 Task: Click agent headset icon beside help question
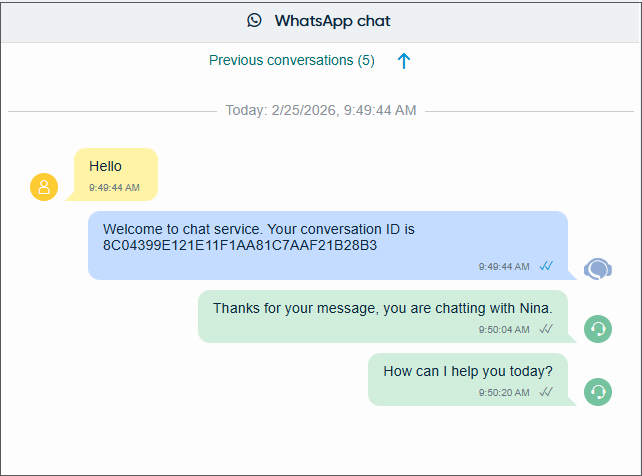coord(598,392)
